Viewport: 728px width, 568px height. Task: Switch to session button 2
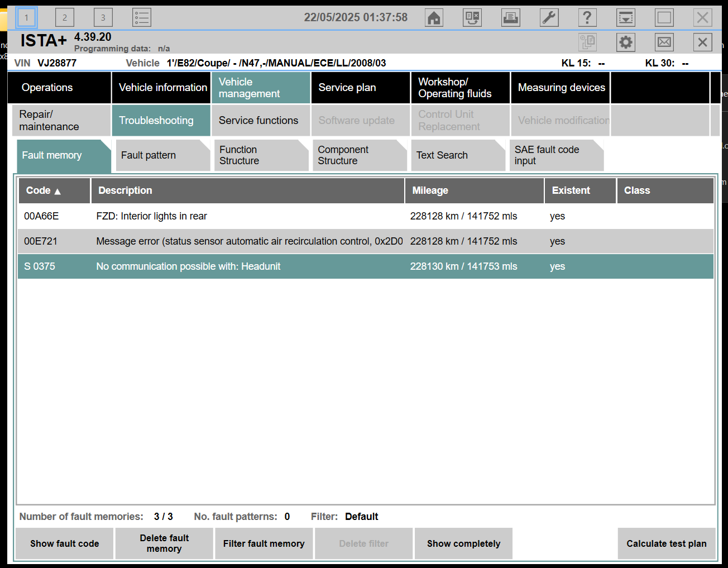click(x=65, y=18)
